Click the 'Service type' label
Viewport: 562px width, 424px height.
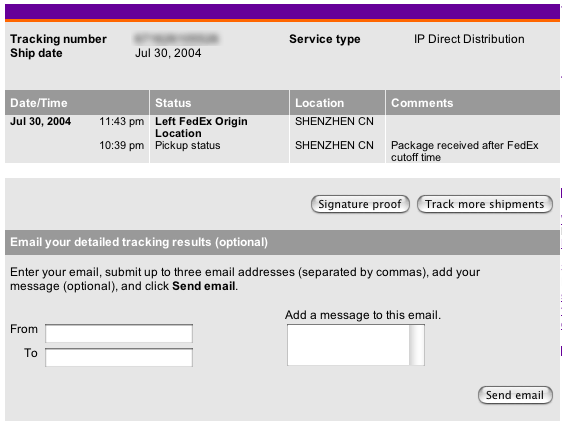tap(325, 39)
